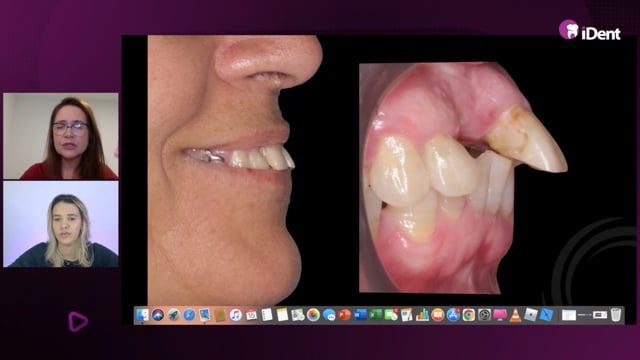Open Finder from the dock
Screen dimensions: 640x360
142,315
